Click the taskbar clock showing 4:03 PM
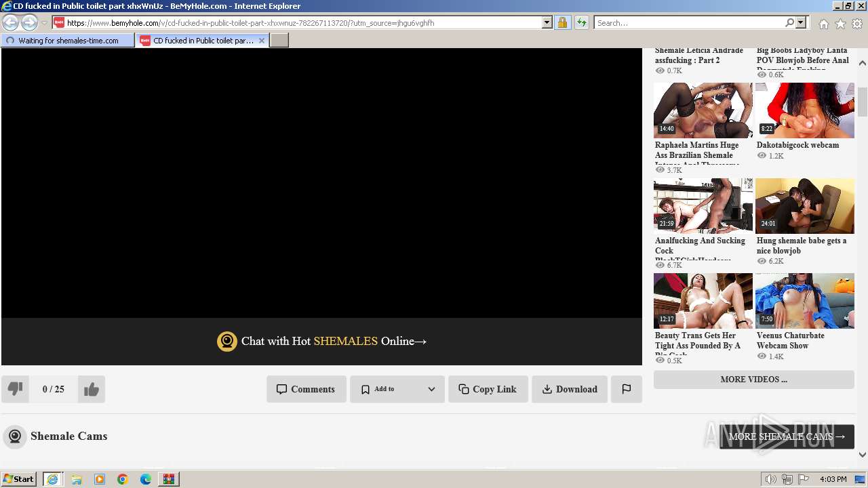 coord(833,479)
